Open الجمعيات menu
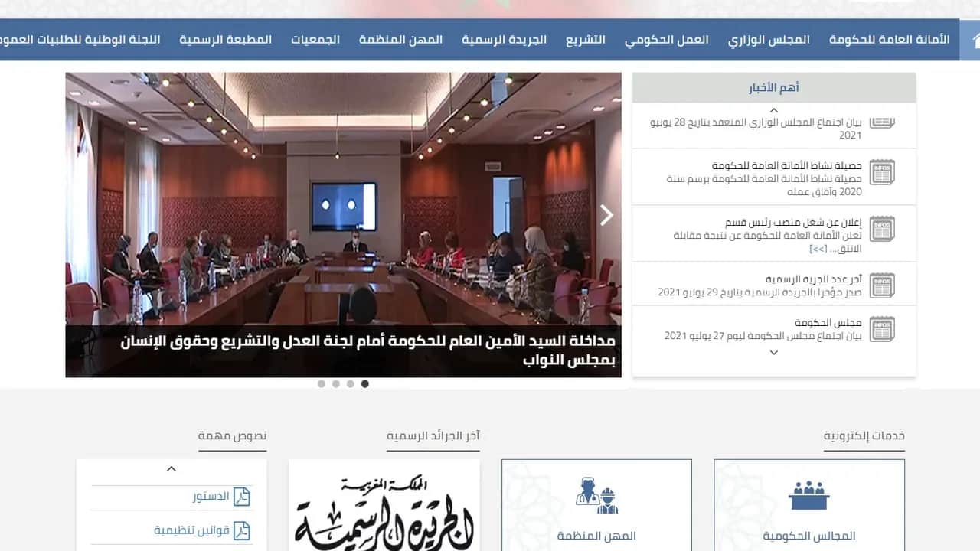The height and width of the screenshot is (551, 980). point(315,40)
